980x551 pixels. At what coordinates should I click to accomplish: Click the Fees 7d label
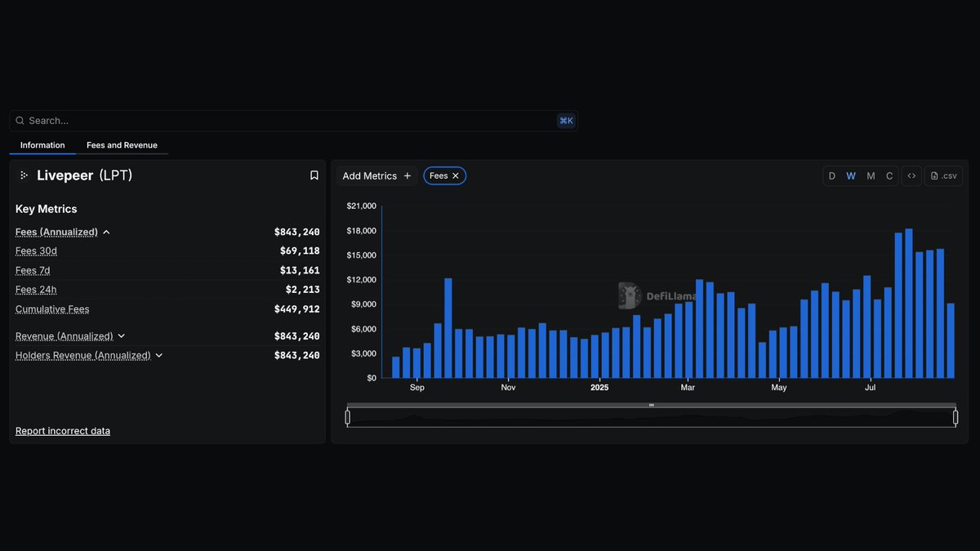click(33, 271)
